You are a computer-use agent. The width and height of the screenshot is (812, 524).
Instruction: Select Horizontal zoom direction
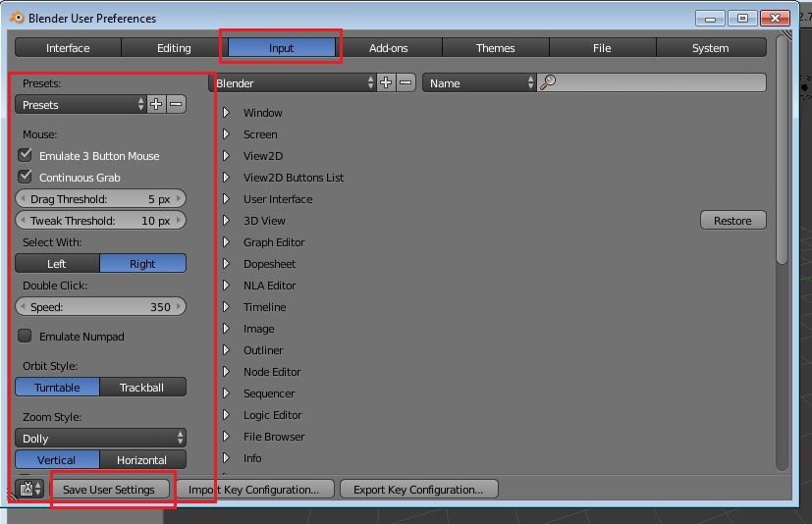point(142,460)
